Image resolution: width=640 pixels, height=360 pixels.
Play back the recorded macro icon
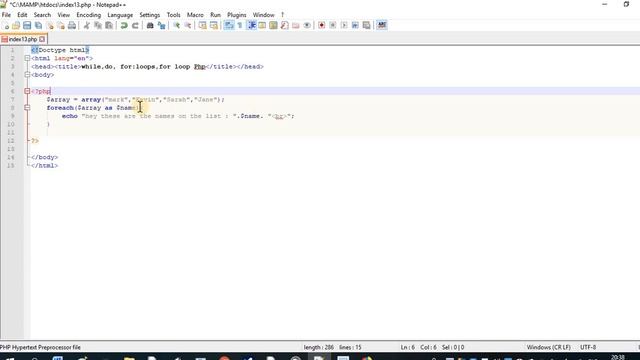344,25
